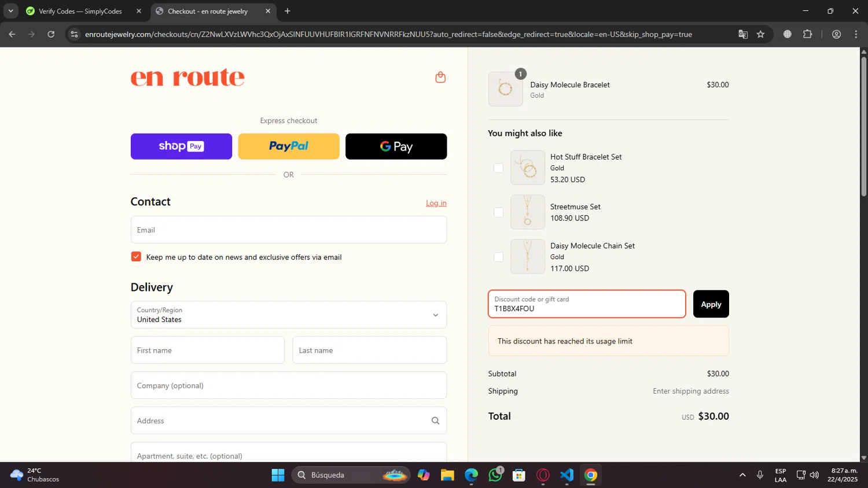
Task: Uncheck Keep me up to date email offers
Action: 136,257
